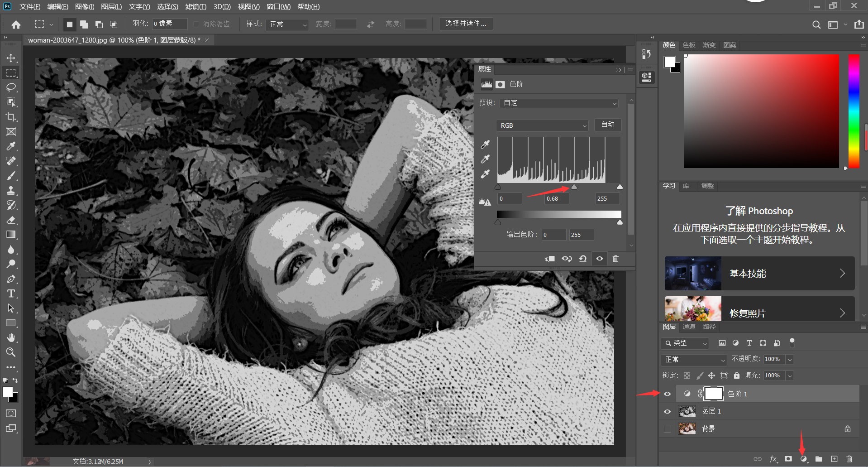Delete the selected layer in Layers panel
868x467 pixels.
click(x=849, y=459)
